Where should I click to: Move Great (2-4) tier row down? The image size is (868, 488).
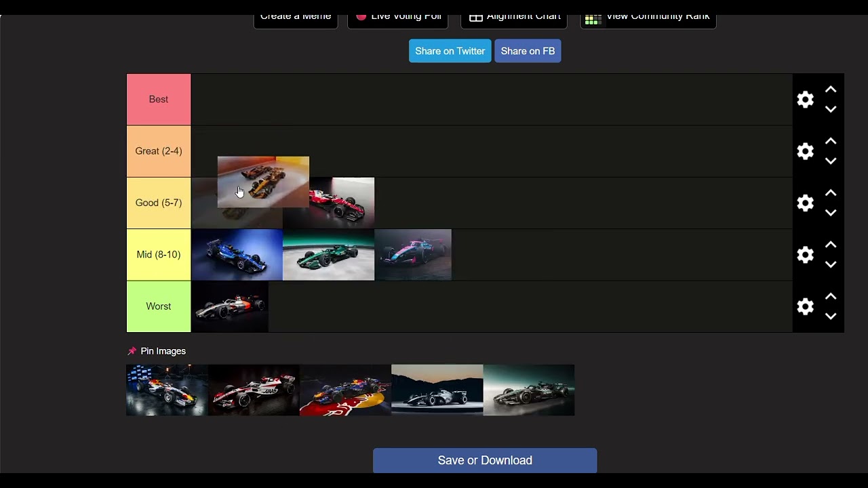831,161
